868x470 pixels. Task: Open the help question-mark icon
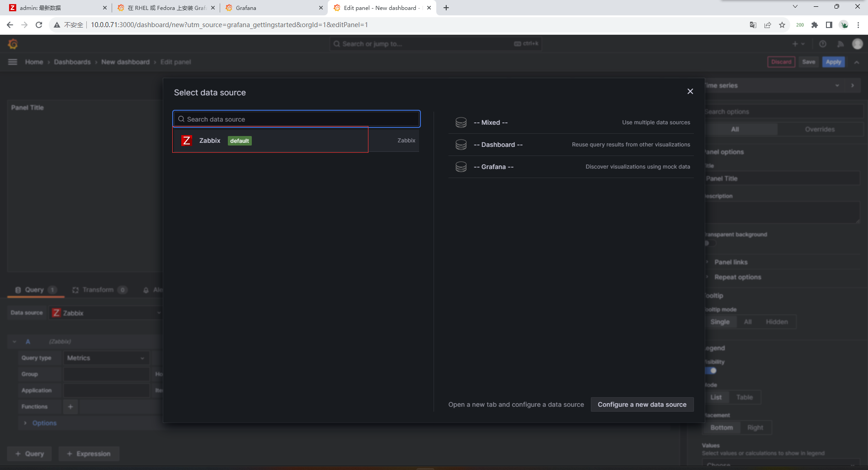point(823,44)
